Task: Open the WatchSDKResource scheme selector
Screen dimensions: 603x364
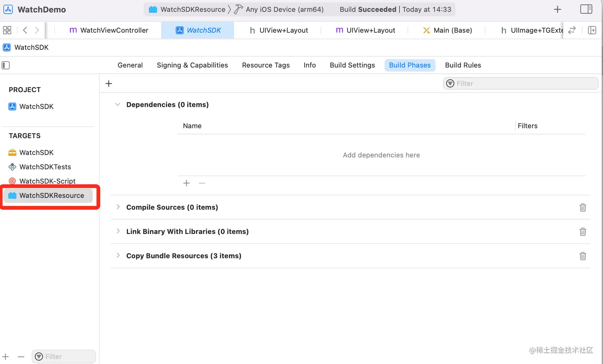Action: pyautogui.click(x=187, y=9)
